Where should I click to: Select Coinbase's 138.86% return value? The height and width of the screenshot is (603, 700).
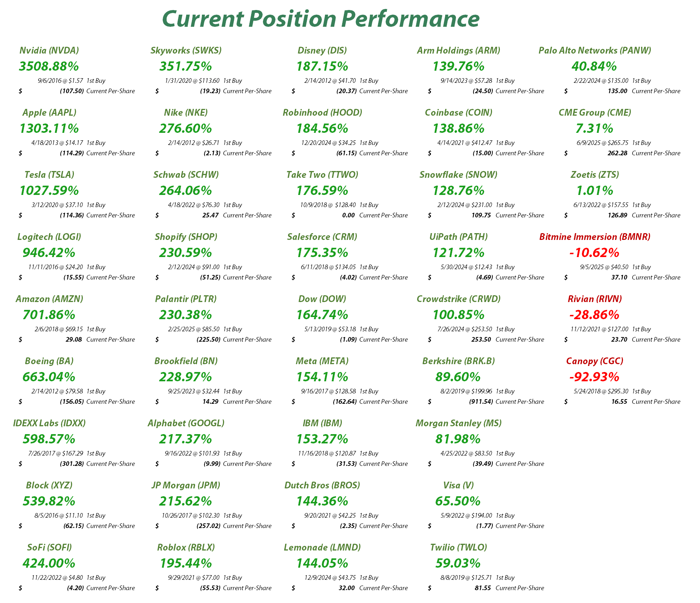[458, 129]
